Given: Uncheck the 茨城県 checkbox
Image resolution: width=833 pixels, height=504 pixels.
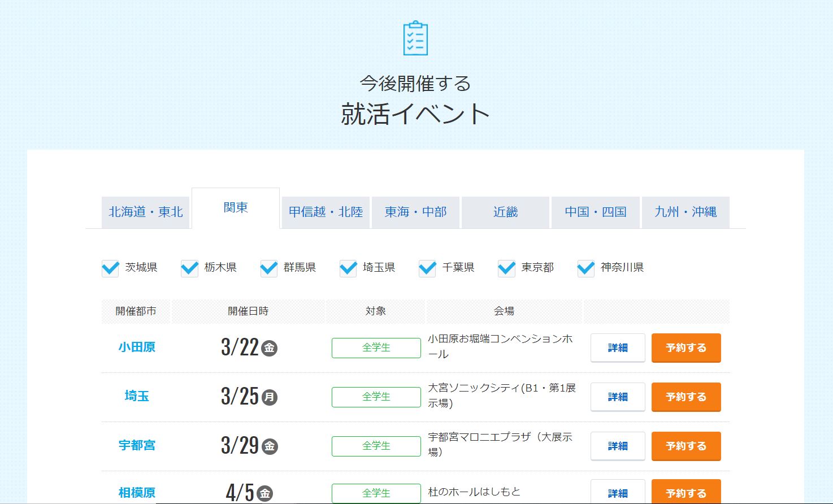Looking at the screenshot, I should point(111,268).
